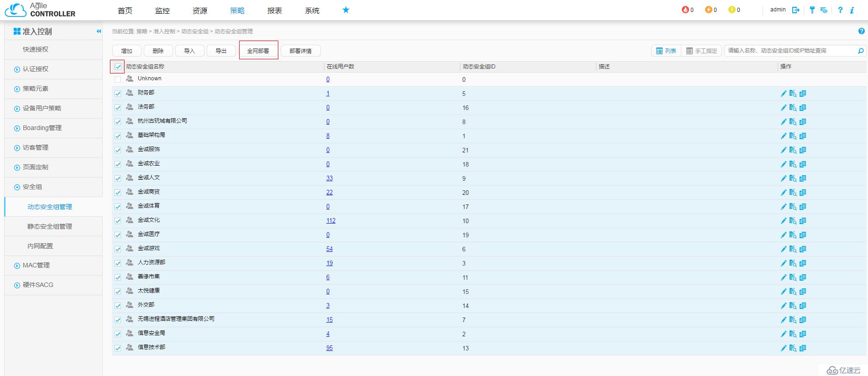The width and height of the screenshot is (868, 376).
Task: Click the deploy copy icon for 基础架构局
Action: click(803, 136)
